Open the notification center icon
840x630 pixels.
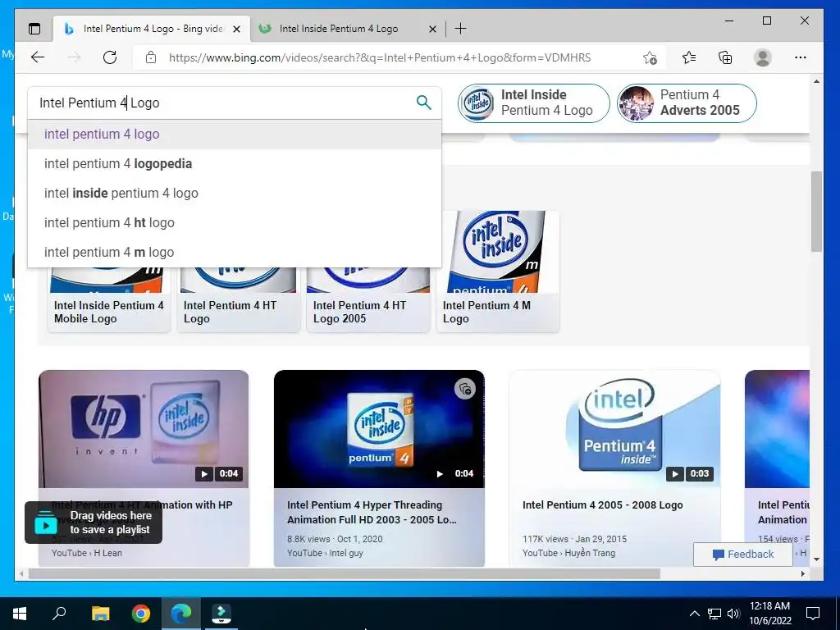pyautogui.click(x=813, y=614)
